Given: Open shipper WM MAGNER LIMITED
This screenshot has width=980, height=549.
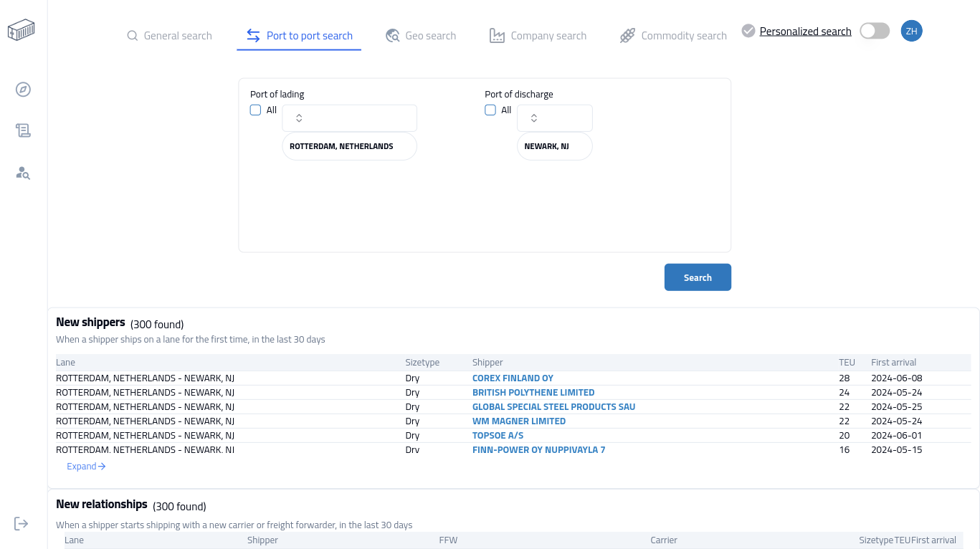Looking at the screenshot, I should click(x=519, y=421).
